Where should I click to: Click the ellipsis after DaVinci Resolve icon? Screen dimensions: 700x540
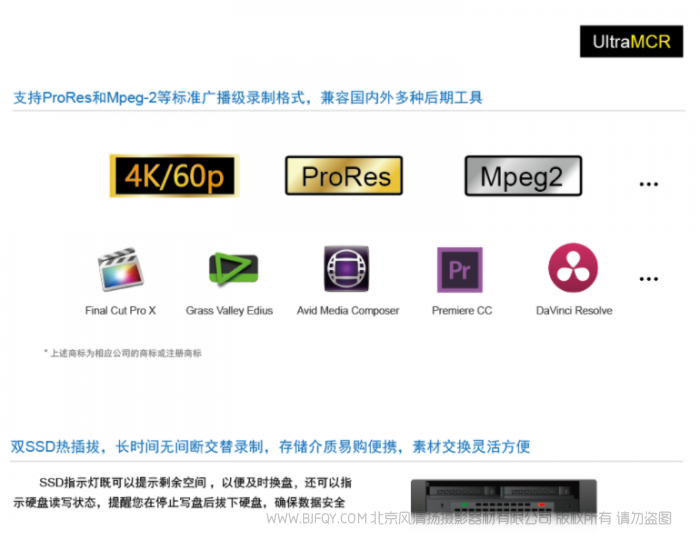click(x=649, y=279)
